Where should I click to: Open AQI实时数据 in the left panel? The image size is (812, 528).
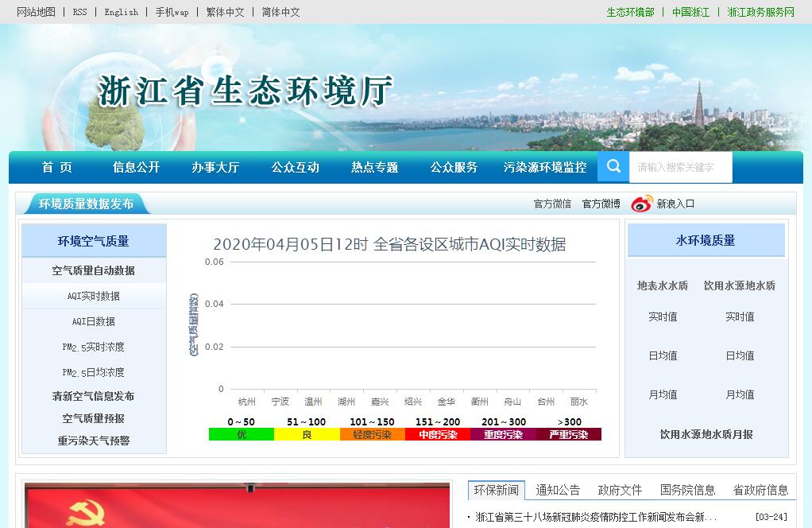[x=94, y=296]
